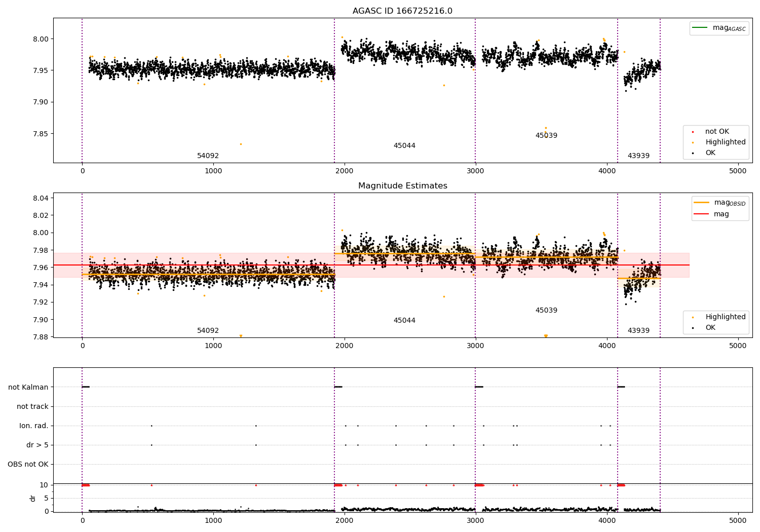Click the 'Ion. rad.' axis label

(x=34, y=426)
